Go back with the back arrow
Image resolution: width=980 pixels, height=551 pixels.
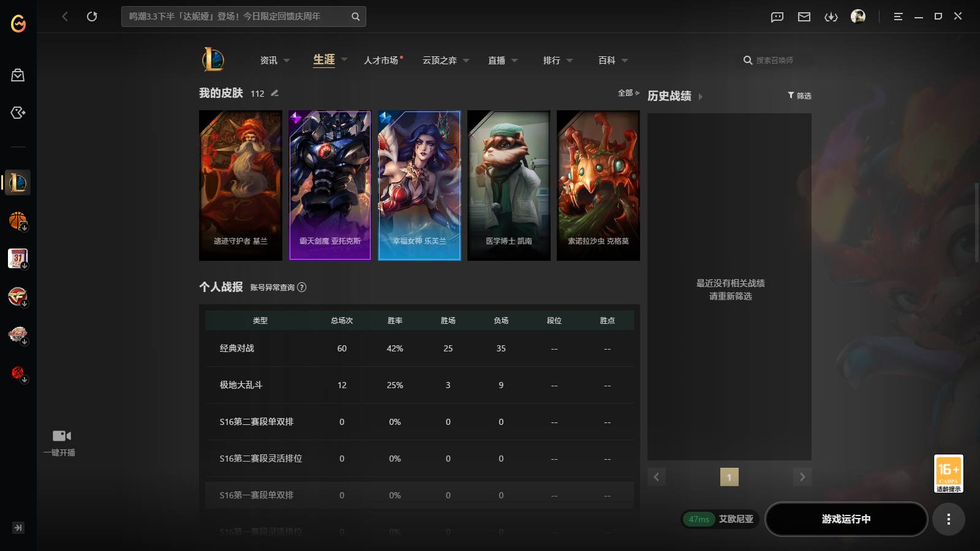65,17
